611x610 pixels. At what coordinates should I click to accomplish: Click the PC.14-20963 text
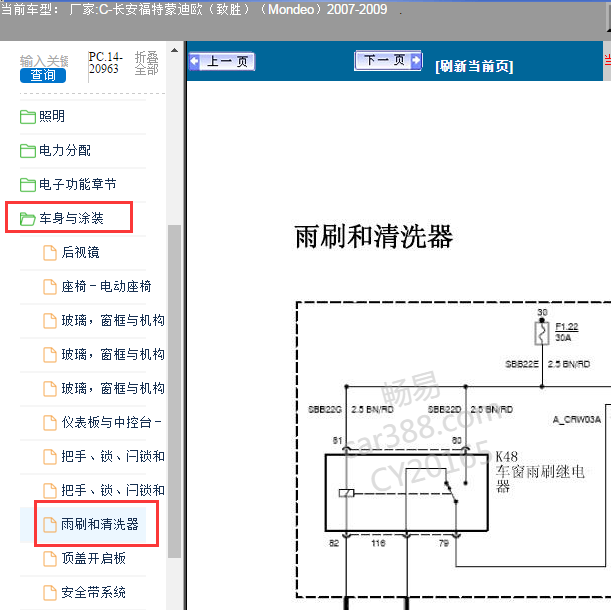pos(105,63)
